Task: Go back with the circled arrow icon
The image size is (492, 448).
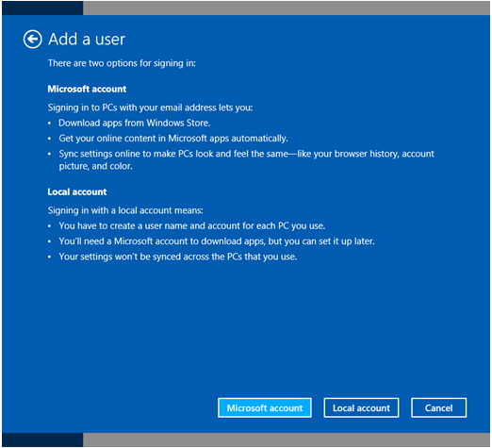Action: (x=32, y=40)
